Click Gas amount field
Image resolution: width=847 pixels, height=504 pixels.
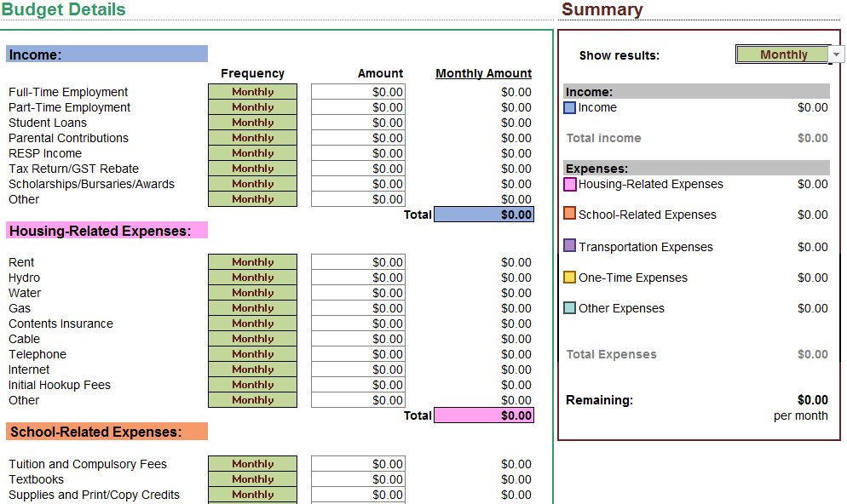[x=358, y=308]
